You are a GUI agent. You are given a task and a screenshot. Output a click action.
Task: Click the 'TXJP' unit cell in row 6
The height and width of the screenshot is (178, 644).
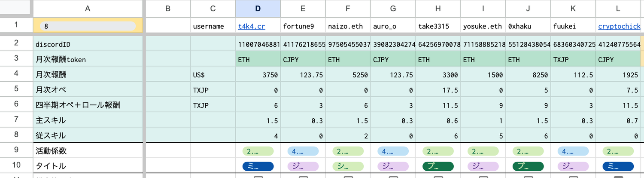pyautogui.click(x=213, y=104)
